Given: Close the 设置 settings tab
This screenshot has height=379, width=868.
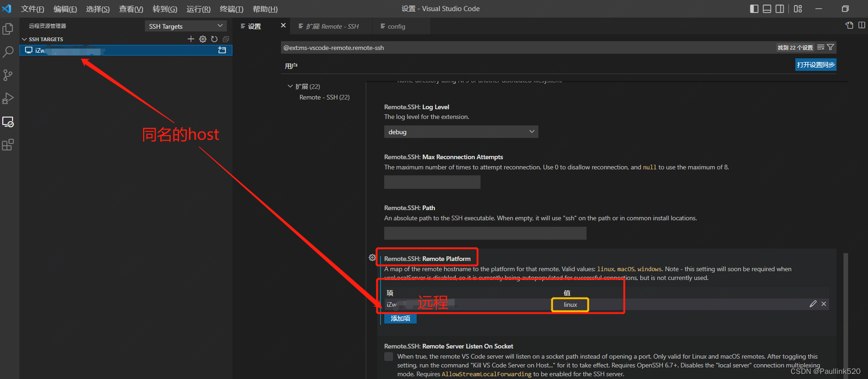Looking at the screenshot, I should (283, 25).
